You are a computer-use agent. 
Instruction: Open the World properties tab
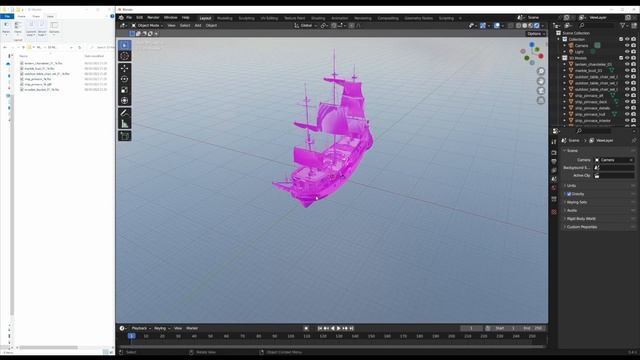[x=554, y=188]
